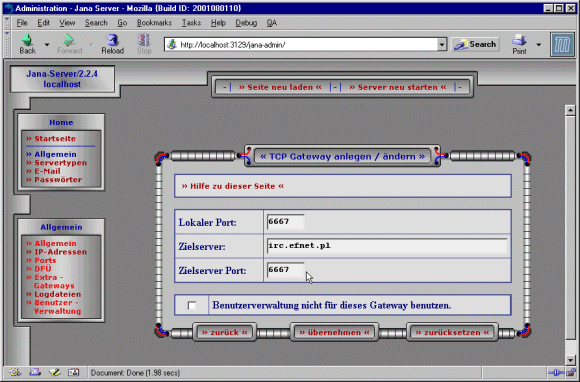Open the Help menu
Screen dimensions: 580x382
[x=218, y=23]
